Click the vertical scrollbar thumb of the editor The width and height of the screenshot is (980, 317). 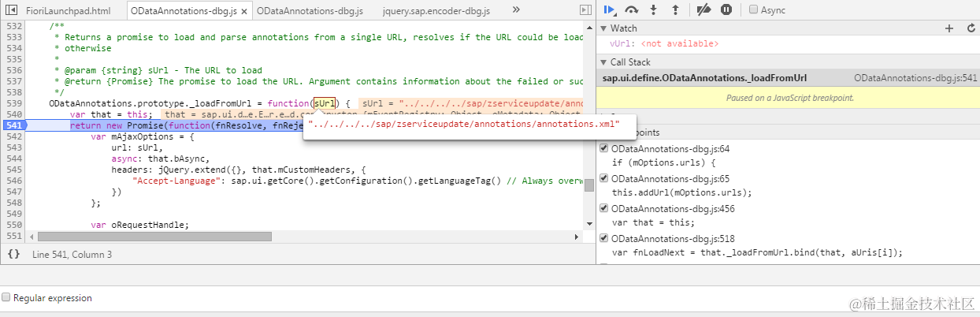point(588,185)
